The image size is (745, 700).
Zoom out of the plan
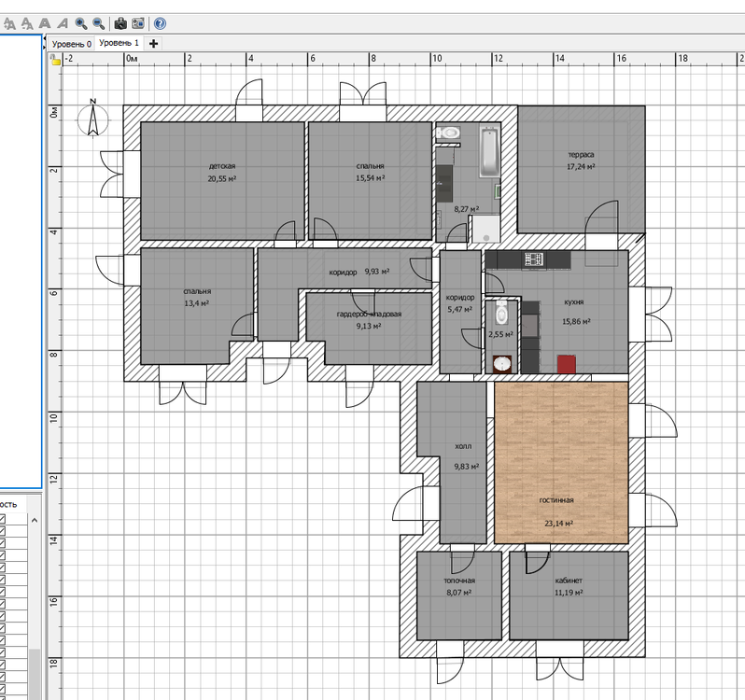tap(98, 23)
